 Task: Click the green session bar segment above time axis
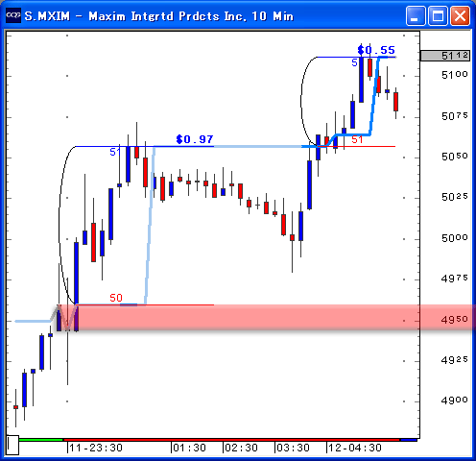(x=41, y=440)
